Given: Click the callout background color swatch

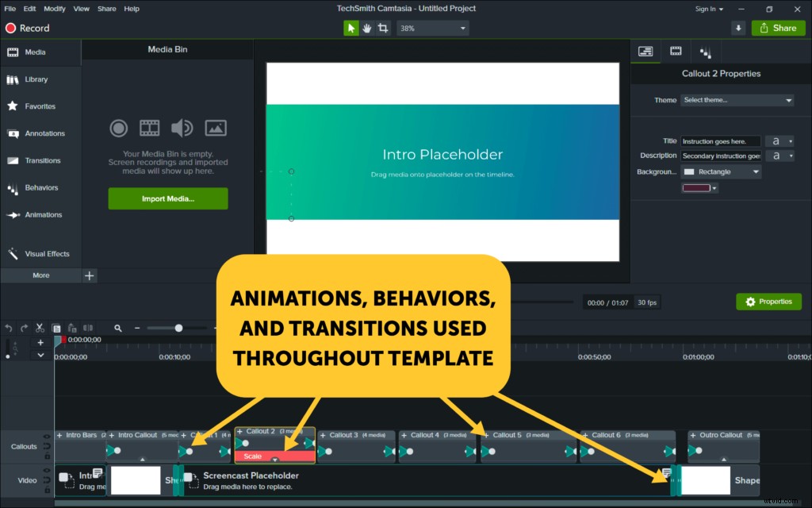Looking at the screenshot, I should point(696,187).
